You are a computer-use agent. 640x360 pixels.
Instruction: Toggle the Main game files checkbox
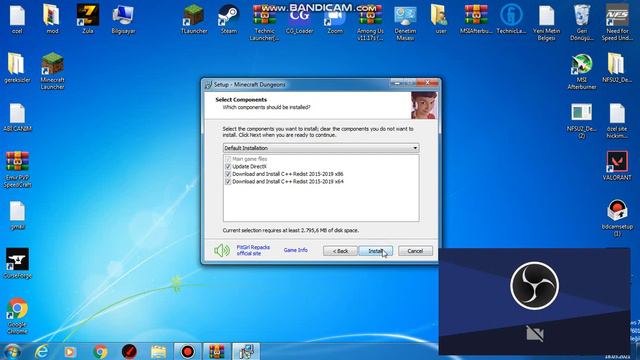[228, 159]
